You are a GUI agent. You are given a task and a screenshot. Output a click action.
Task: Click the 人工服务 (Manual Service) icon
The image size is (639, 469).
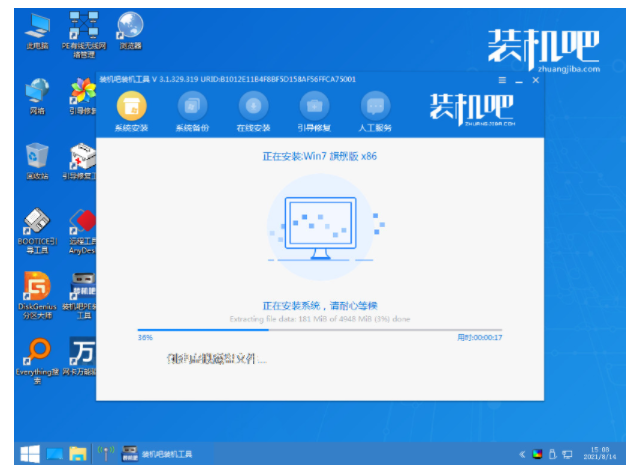[x=375, y=104]
